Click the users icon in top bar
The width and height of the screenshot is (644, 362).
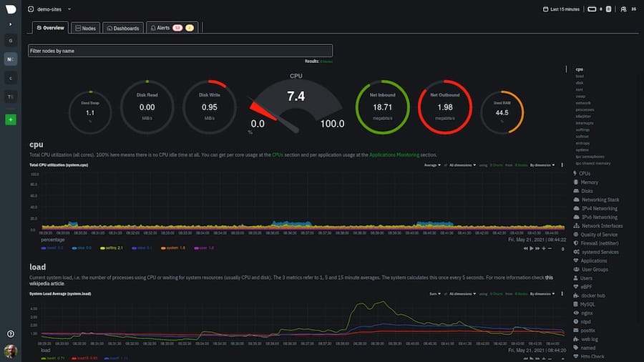623,9
